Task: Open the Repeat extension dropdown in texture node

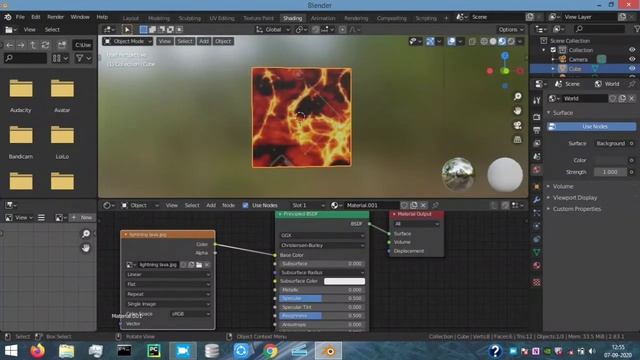Action: click(x=168, y=294)
